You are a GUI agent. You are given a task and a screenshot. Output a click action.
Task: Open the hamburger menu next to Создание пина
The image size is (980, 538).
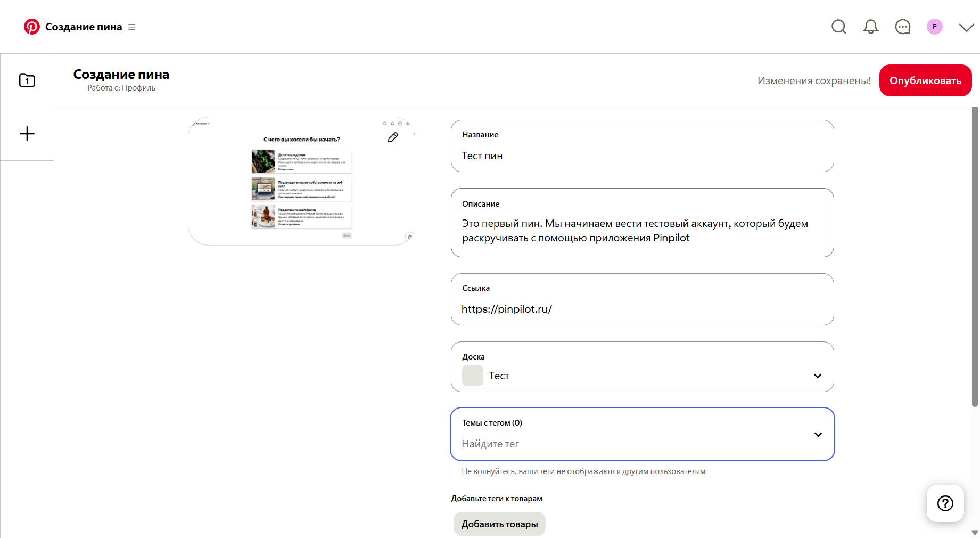132,27
